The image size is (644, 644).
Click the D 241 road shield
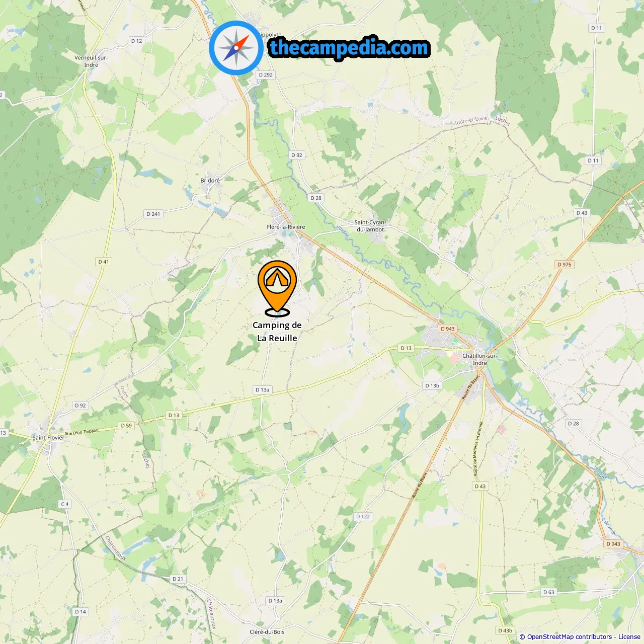(153, 214)
